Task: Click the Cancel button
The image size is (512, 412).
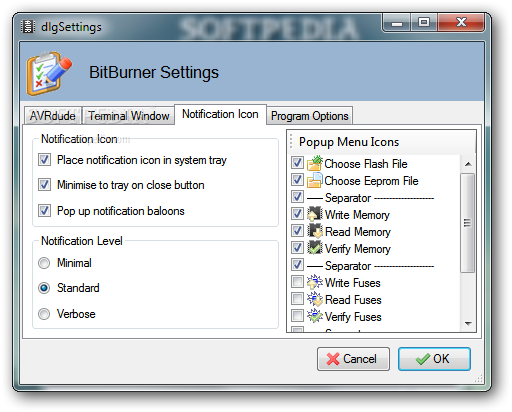Action: click(x=353, y=359)
